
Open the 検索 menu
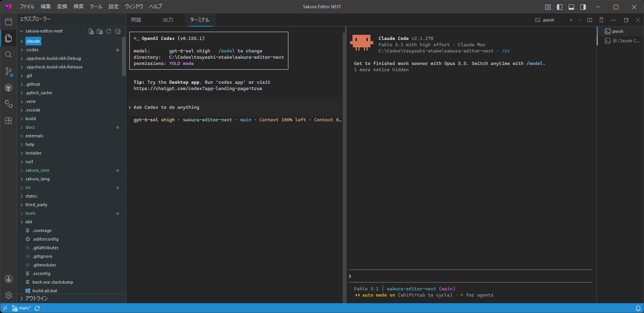(x=78, y=6)
